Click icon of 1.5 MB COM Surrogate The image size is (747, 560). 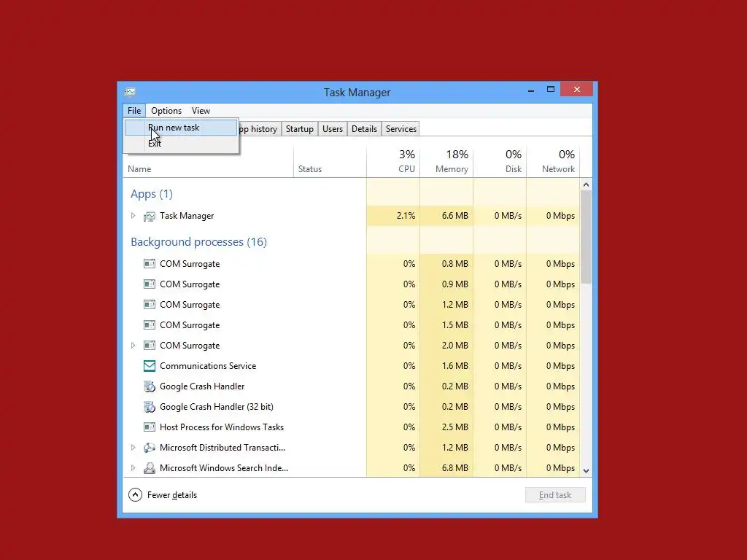point(149,325)
